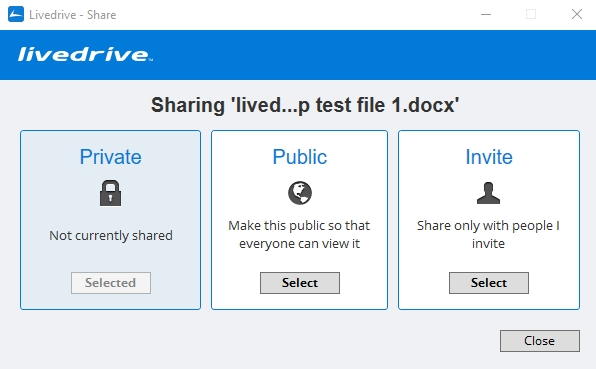
Task: Minimize the Livedrive Share window
Action: coord(486,14)
